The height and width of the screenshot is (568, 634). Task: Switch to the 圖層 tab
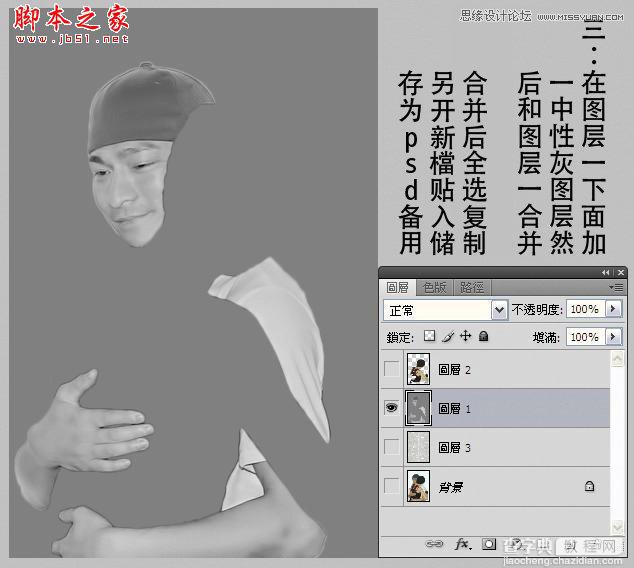coord(397,287)
